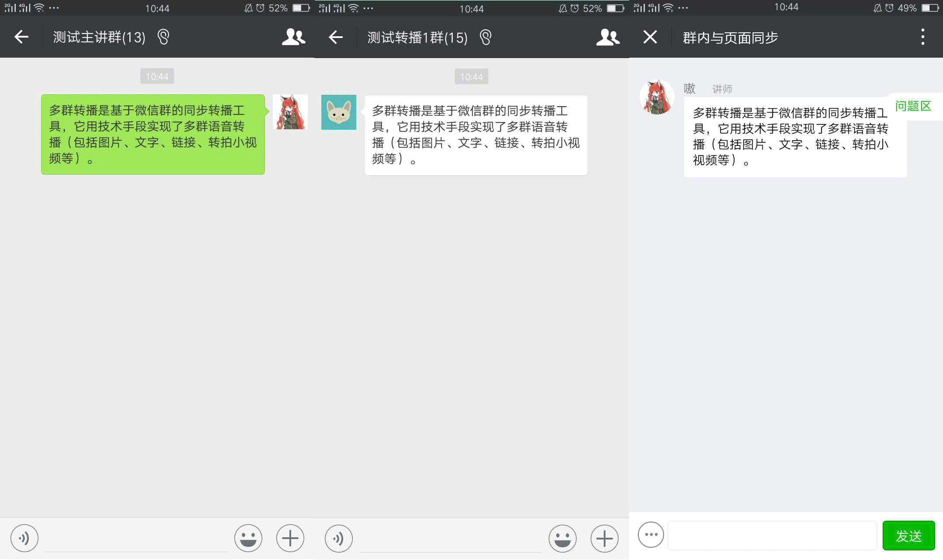Toggle earphone playback mode in 测试转播1群
943x560 pixels.
(x=485, y=37)
